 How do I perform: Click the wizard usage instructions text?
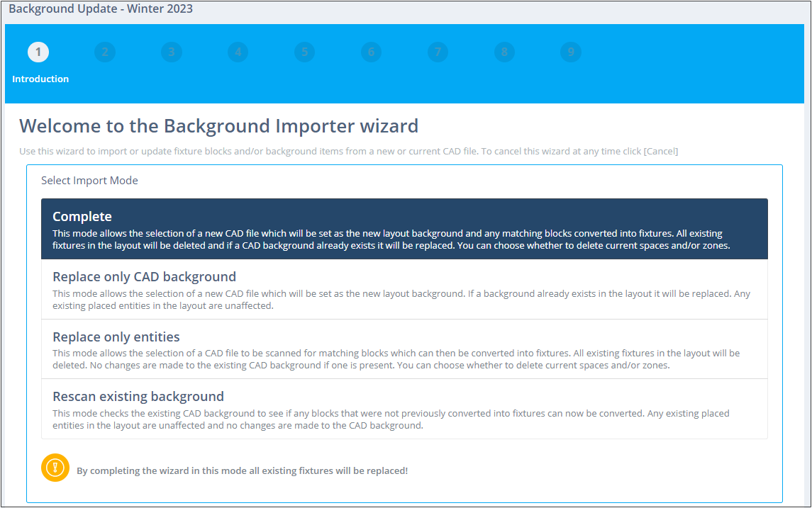(348, 151)
